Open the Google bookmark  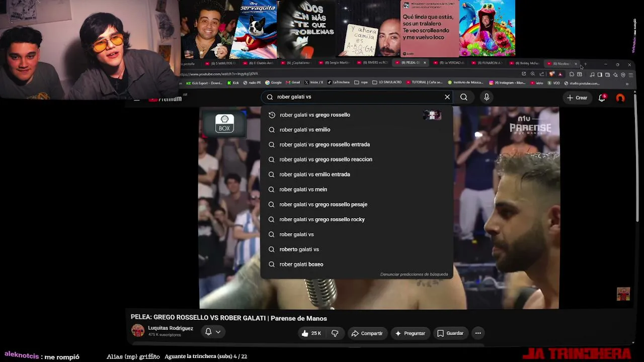274,82
